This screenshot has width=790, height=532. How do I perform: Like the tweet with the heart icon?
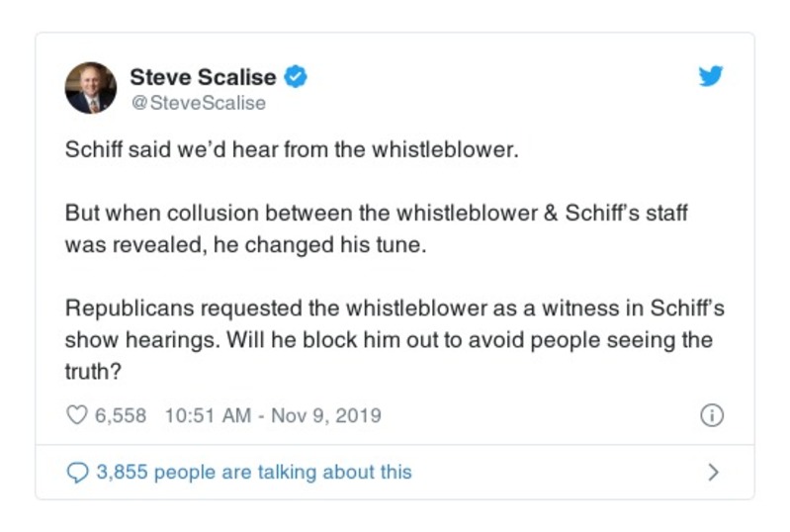(77, 416)
